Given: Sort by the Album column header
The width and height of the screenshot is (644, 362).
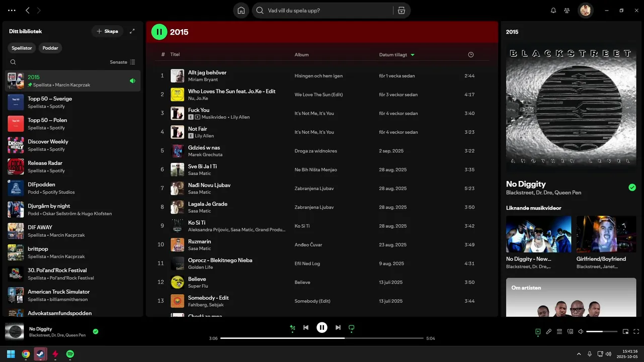Looking at the screenshot, I should click(302, 54).
